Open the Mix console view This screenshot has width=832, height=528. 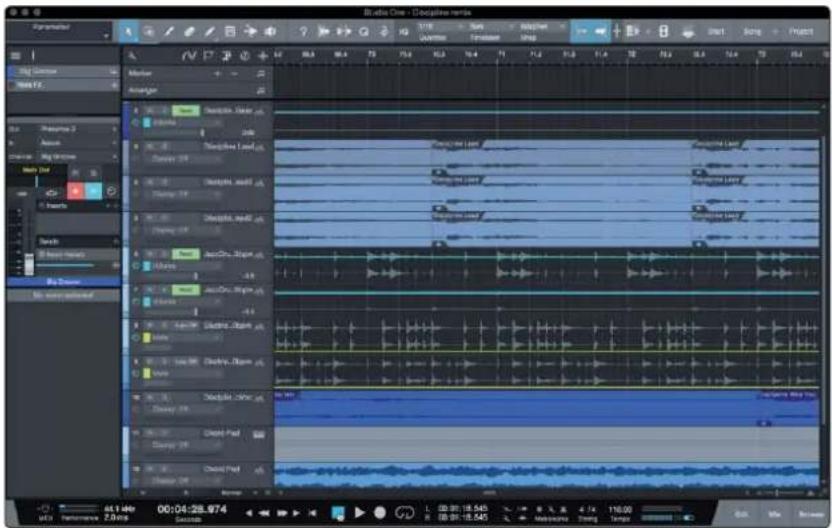(x=774, y=514)
